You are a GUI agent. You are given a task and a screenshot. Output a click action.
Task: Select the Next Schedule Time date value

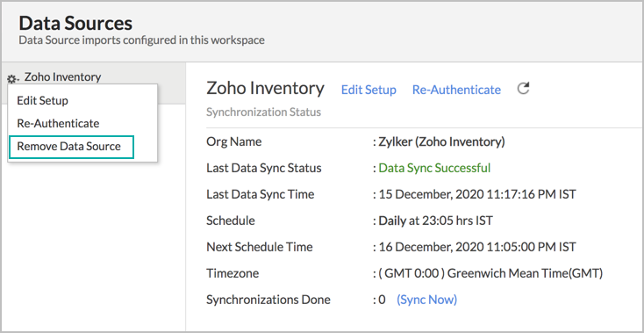pos(476,247)
